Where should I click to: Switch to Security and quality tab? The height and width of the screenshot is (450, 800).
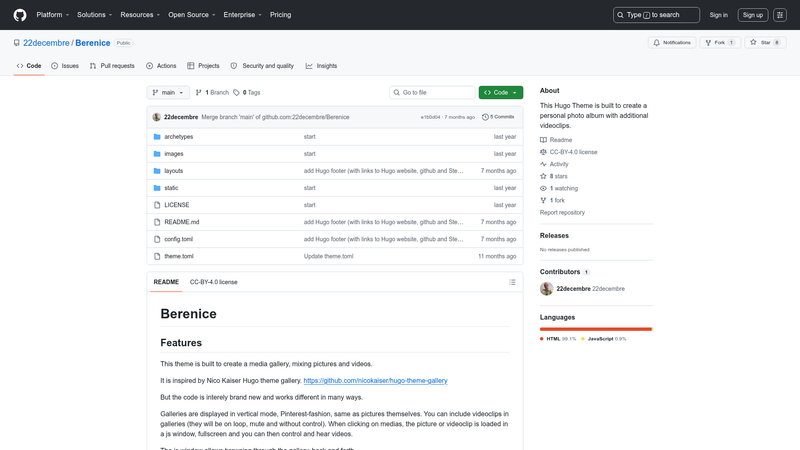tap(262, 66)
